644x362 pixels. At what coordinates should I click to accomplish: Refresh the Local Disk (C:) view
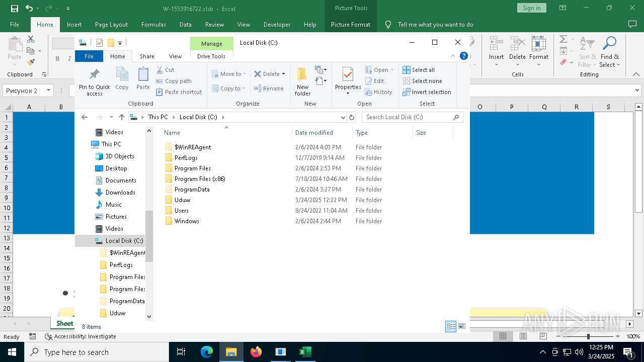352,117
